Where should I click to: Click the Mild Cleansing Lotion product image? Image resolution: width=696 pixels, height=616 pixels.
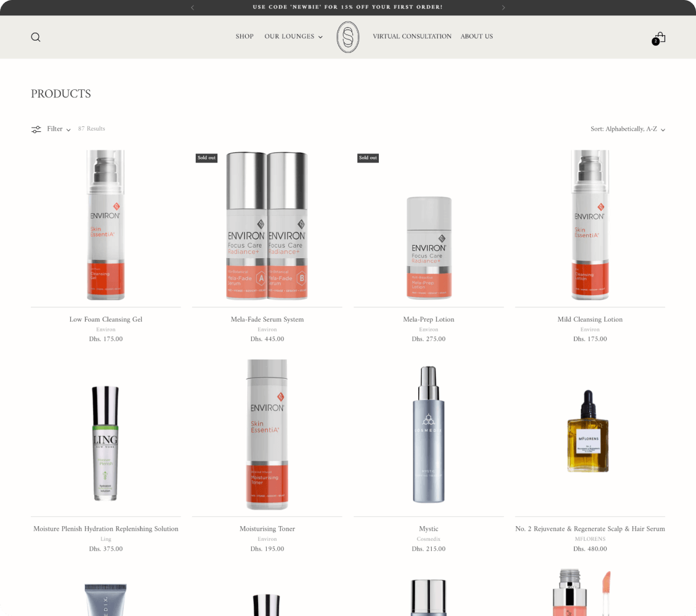(590, 225)
